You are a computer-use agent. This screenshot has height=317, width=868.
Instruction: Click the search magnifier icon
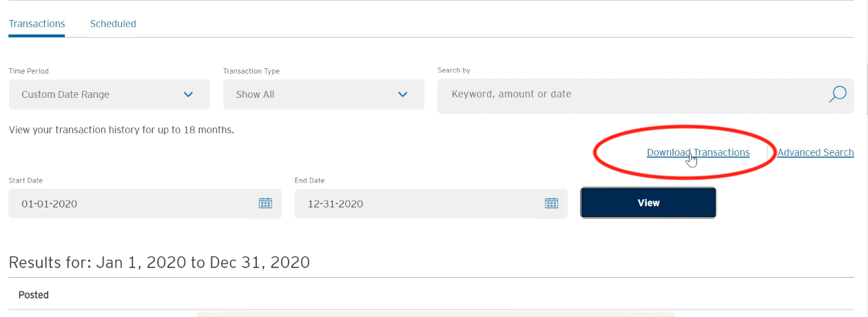click(x=837, y=94)
